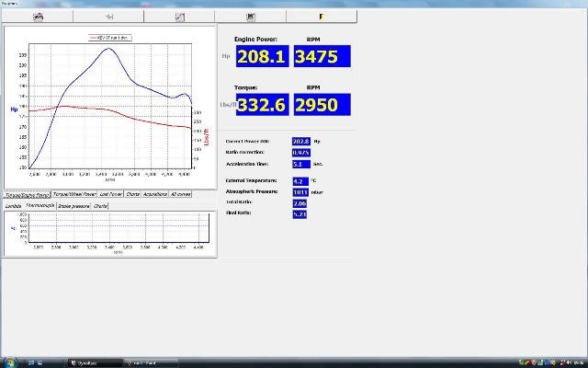Click the Final Ratio value field
The image size is (588, 368).
pyautogui.click(x=300, y=214)
